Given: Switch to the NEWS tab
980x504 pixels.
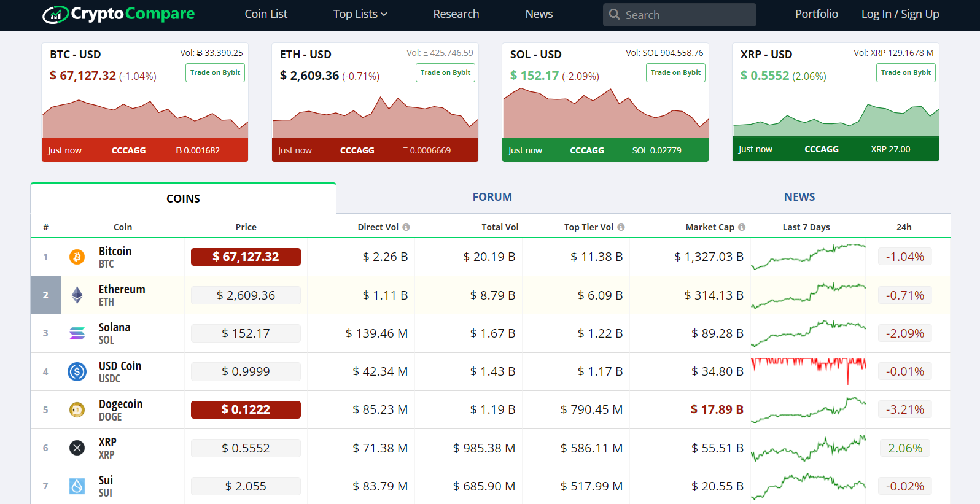Looking at the screenshot, I should click(799, 197).
